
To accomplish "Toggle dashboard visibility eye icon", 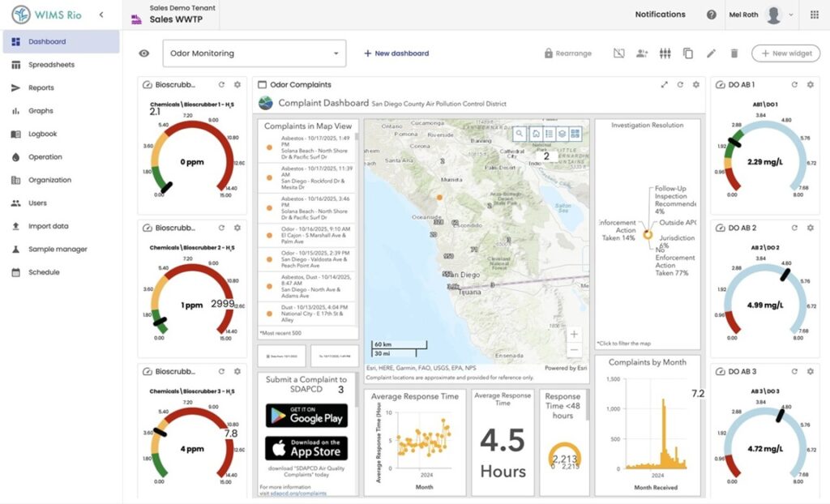I will [x=144, y=53].
